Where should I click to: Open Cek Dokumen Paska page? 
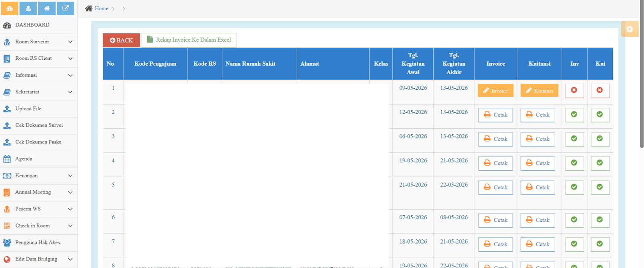pyautogui.click(x=39, y=142)
